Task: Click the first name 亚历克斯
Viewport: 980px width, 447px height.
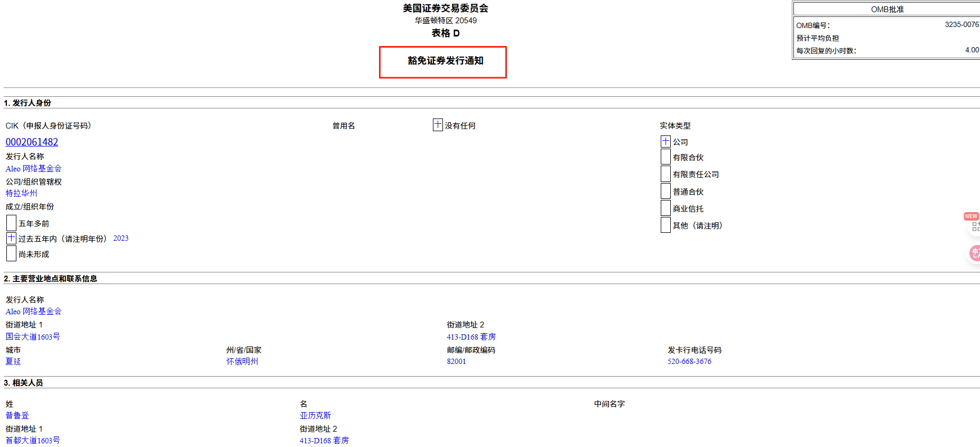Action: pos(315,415)
